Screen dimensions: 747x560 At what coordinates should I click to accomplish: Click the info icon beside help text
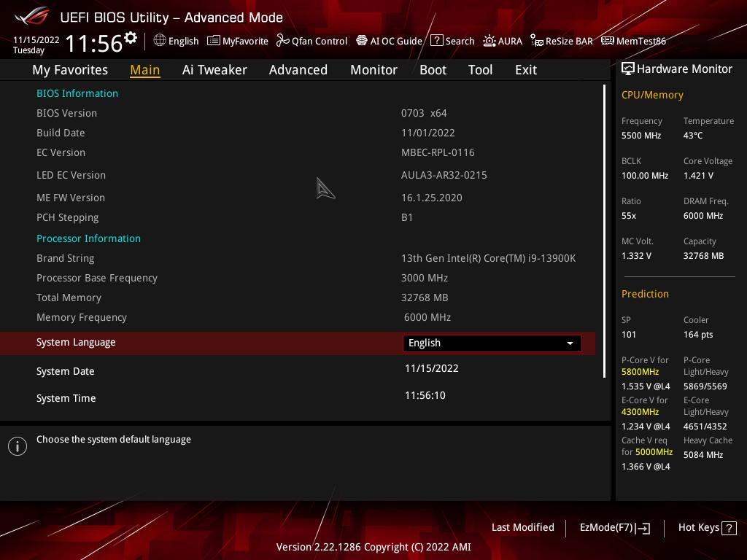tap(18, 446)
